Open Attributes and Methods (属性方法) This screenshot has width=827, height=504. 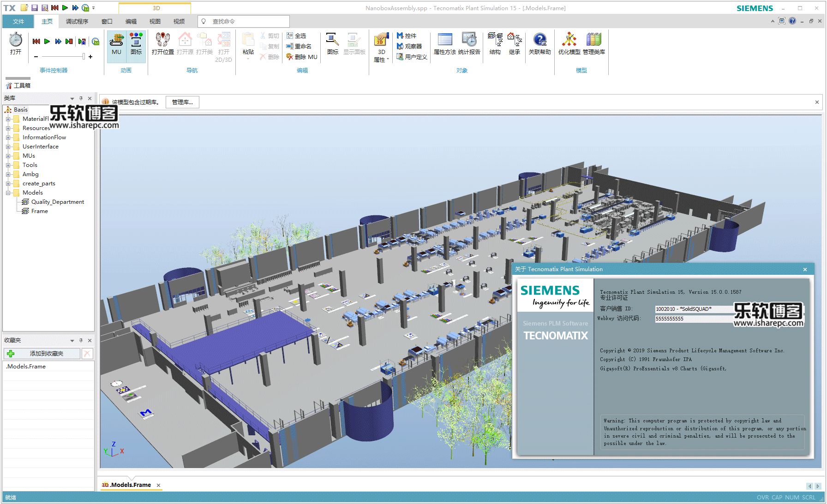(445, 44)
